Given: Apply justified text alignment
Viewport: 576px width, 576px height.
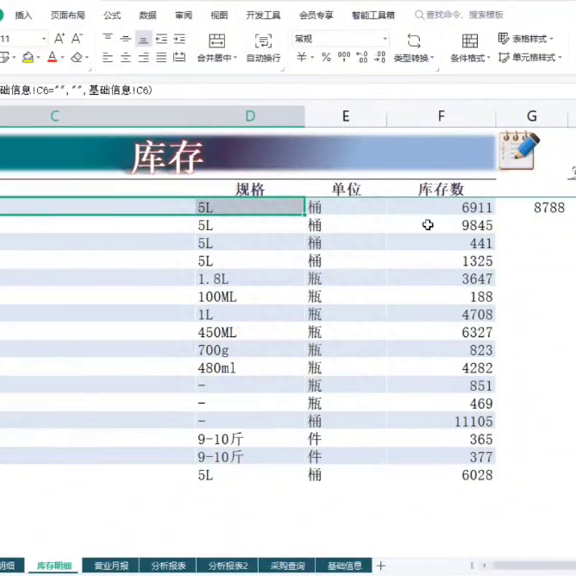Looking at the screenshot, I should click(x=161, y=57).
